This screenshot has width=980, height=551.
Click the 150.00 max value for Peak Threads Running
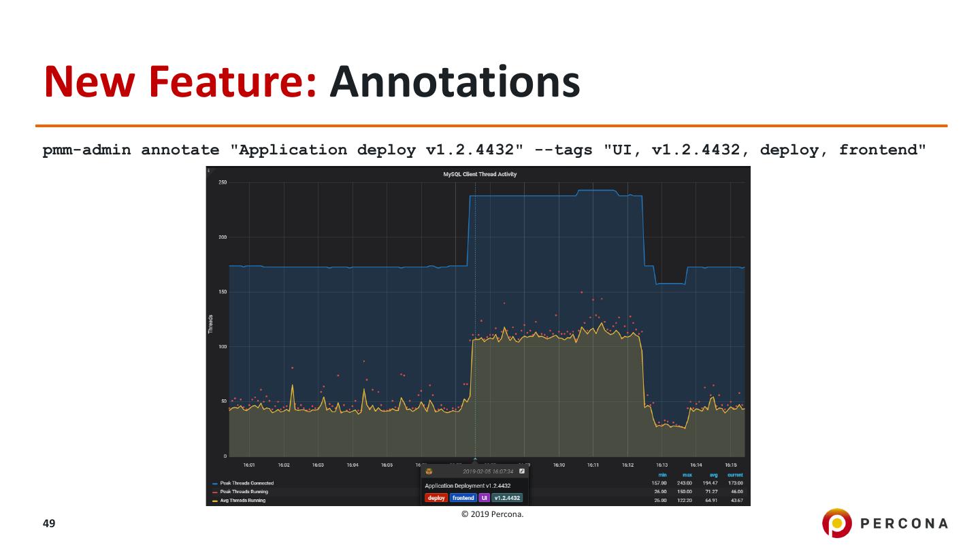685,491
